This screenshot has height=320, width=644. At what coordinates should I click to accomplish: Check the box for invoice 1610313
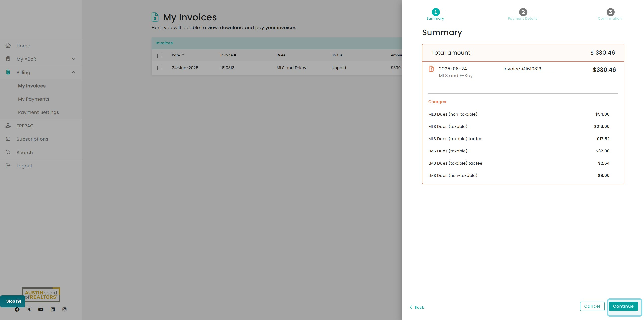pos(160,68)
